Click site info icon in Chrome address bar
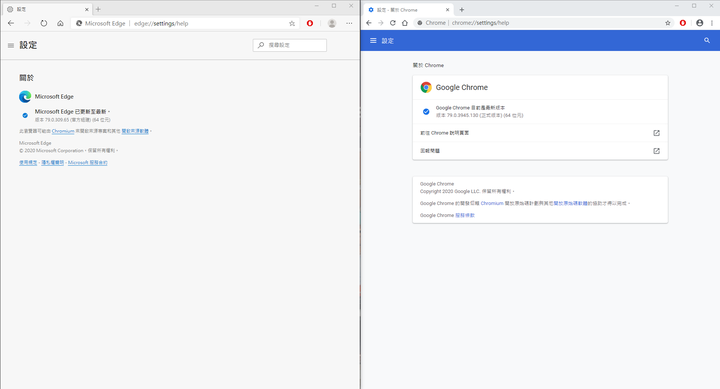 click(420, 23)
